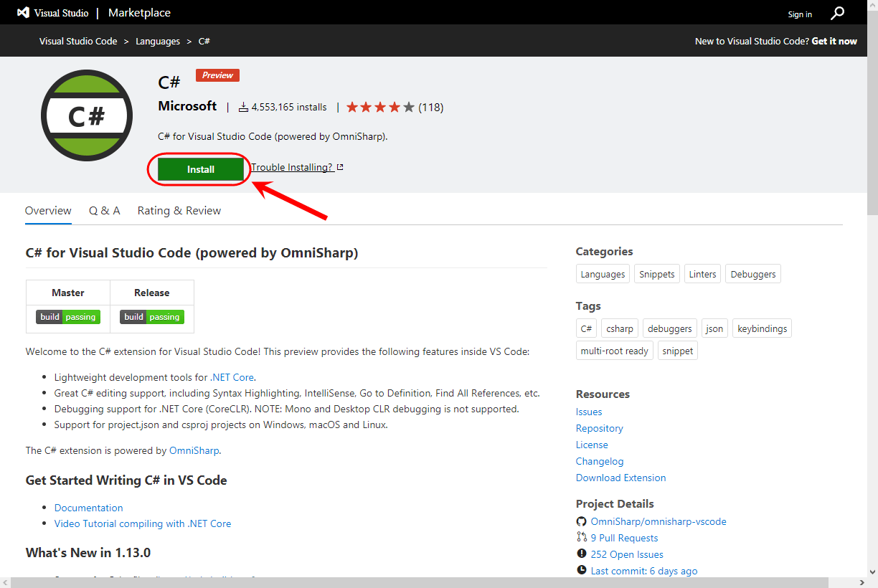Open 252 Open Issues link
The image size is (878, 588).
click(627, 554)
